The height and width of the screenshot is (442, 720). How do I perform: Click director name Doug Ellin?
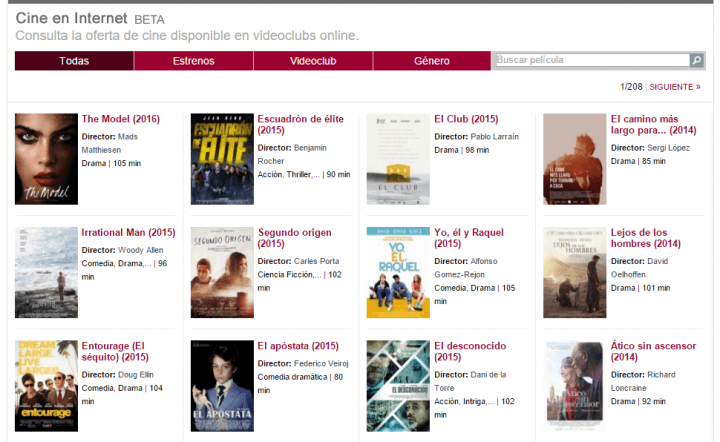coord(135,375)
